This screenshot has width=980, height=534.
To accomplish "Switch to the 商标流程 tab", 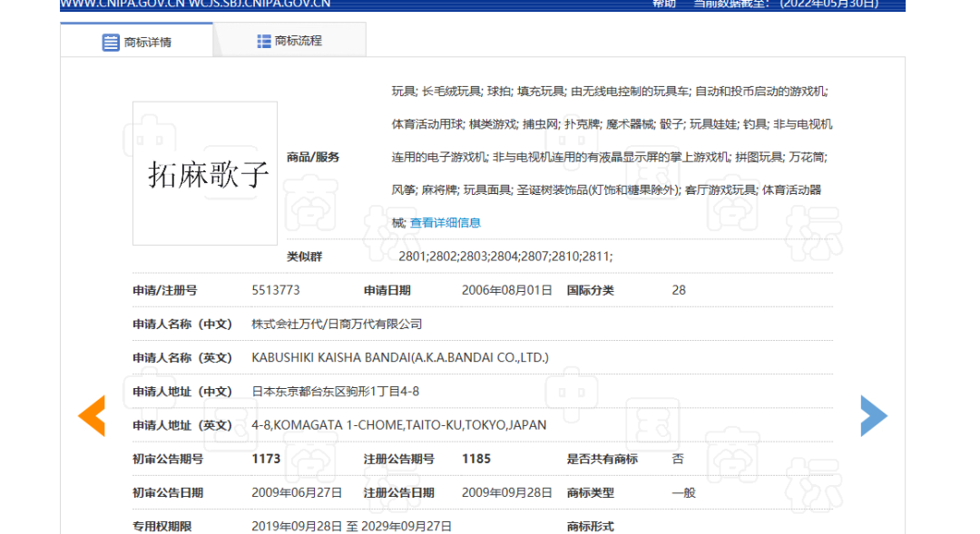I will click(290, 41).
